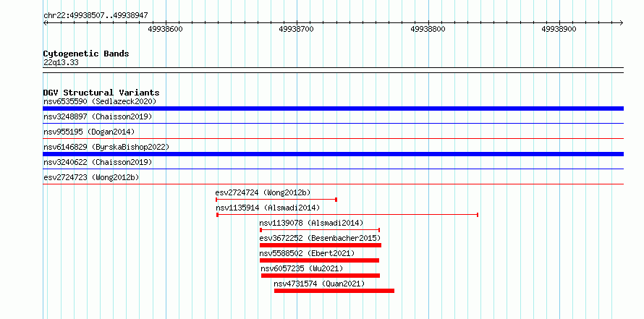644x319 pixels.
Task: Open the nsv1139078 (Alsmadi2014) label
Action: [311, 223]
